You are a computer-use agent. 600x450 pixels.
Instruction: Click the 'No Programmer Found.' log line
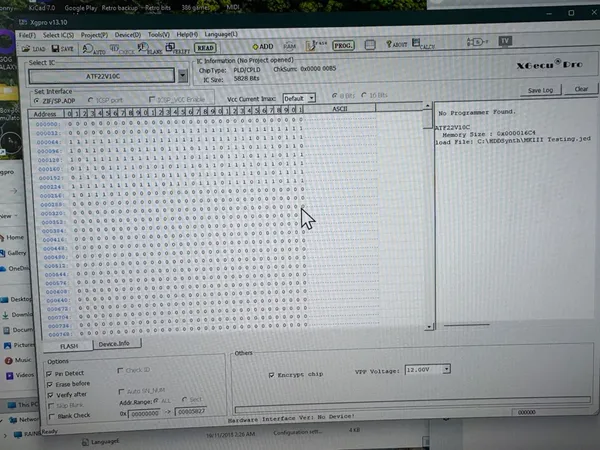coord(477,112)
